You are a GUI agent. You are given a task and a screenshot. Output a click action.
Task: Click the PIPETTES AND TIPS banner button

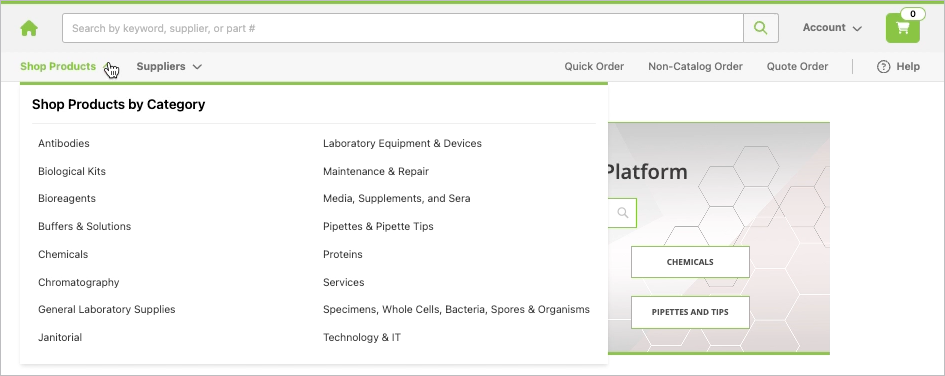click(690, 312)
